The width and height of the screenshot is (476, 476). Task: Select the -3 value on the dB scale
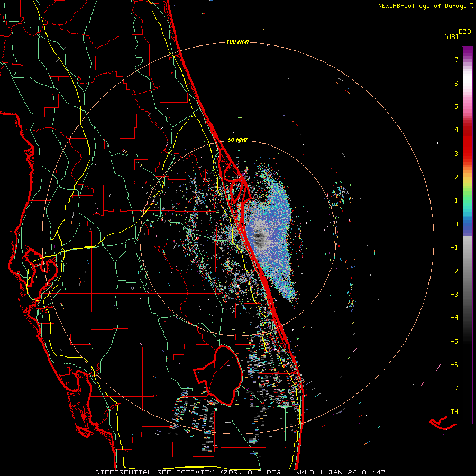coord(454,295)
